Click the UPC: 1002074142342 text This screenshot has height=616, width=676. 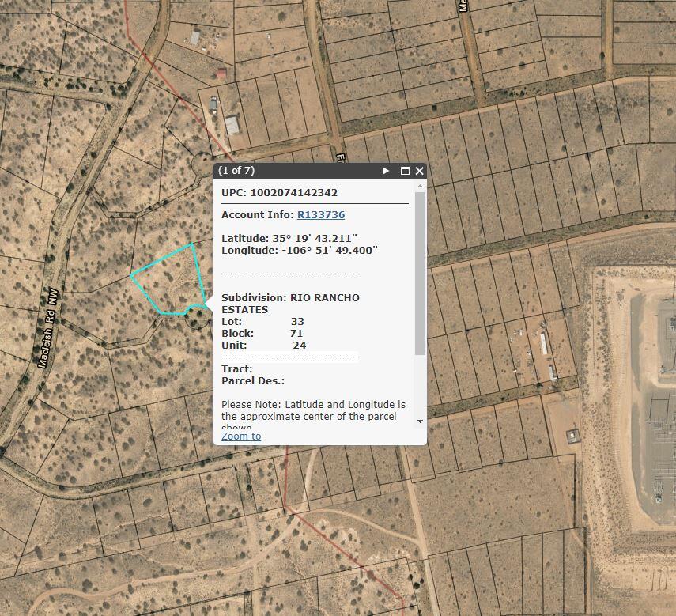click(279, 193)
